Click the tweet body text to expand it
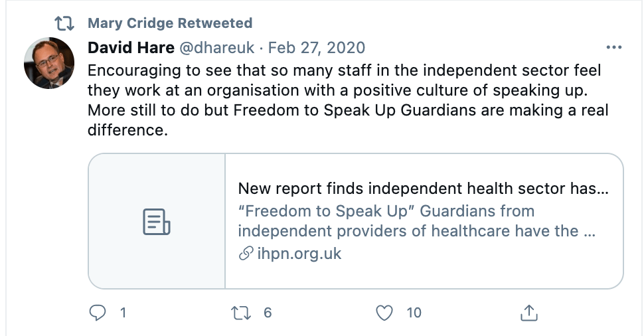Image resolution: width=644 pixels, height=336 pixels. pyautogui.click(x=348, y=100)
